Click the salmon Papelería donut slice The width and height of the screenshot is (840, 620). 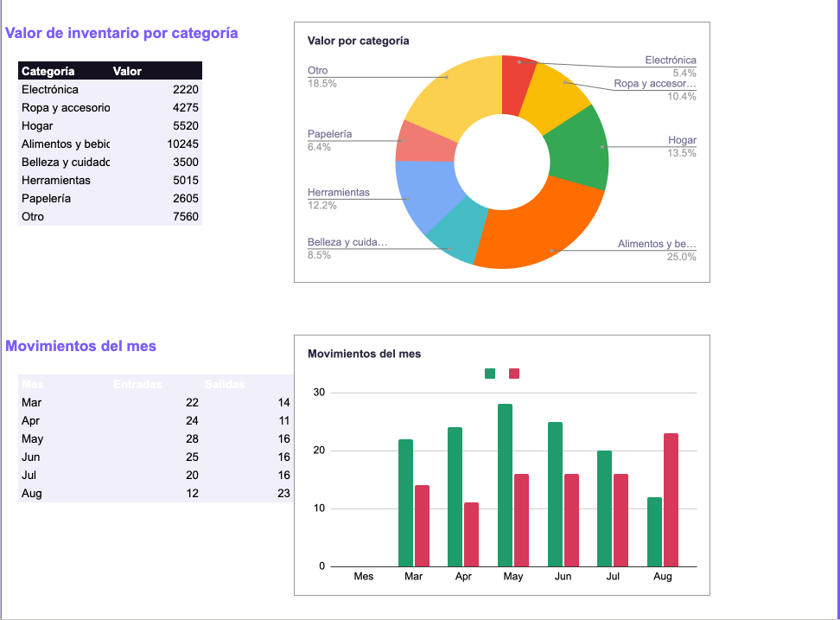click(426, 146)
